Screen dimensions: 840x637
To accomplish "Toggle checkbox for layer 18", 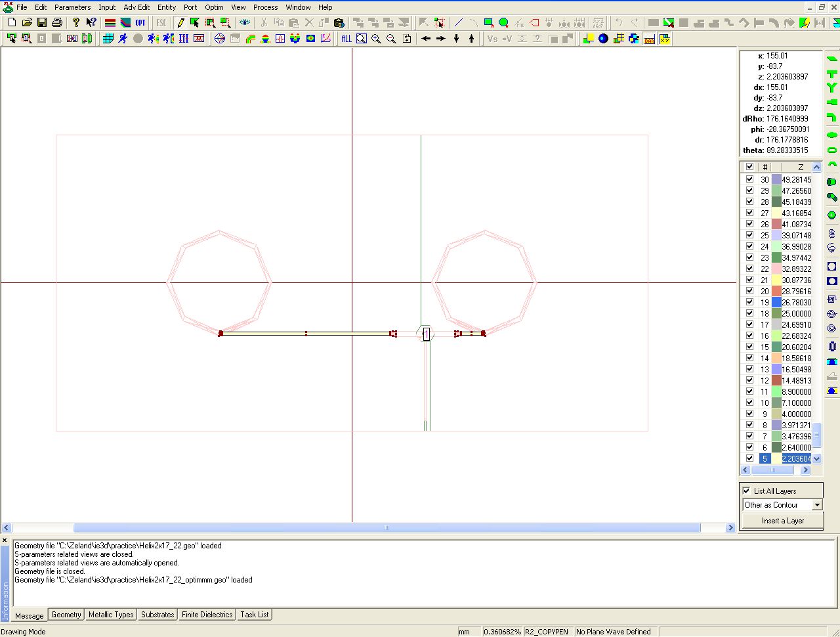I will (x=749, y=313).
